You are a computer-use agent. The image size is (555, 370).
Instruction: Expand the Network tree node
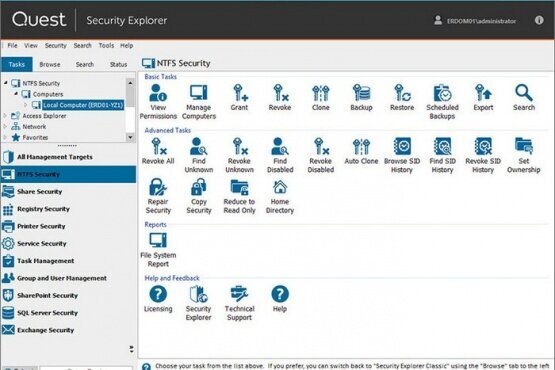click(x=5, y=126)
